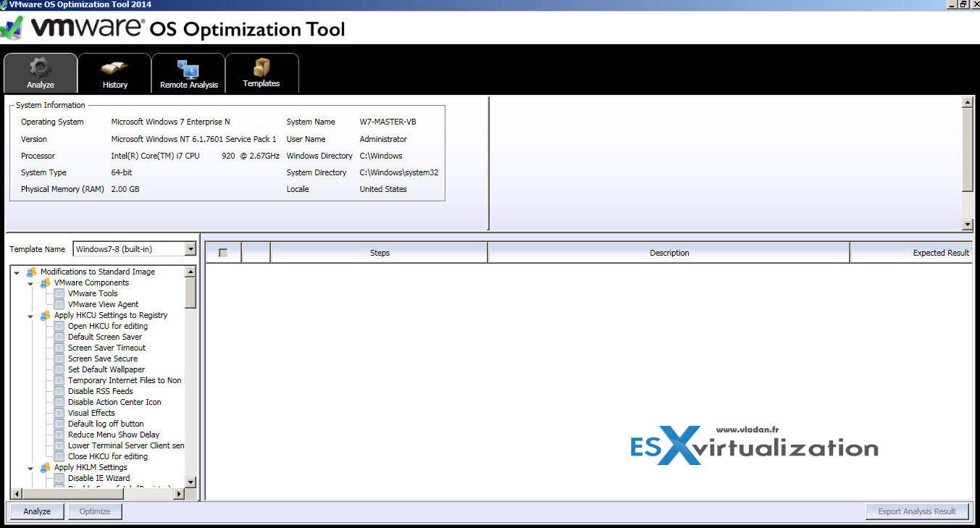980x528 pixels.
Task: Click the Open HKCU for editing item icon
Action: pyautogui.click(x=59, y=326)
